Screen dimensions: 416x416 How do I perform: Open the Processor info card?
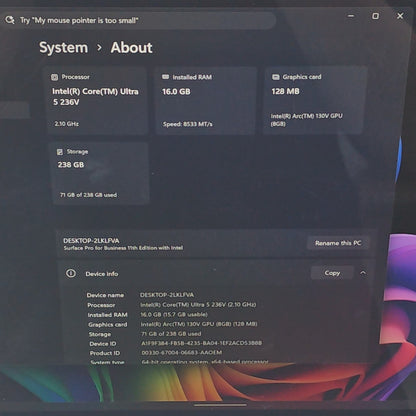click(97, 100)
